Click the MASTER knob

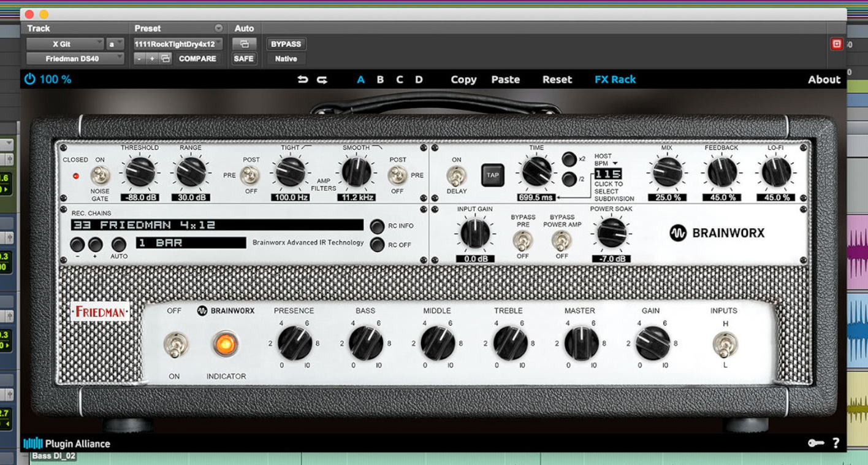(x=581, y=344)
